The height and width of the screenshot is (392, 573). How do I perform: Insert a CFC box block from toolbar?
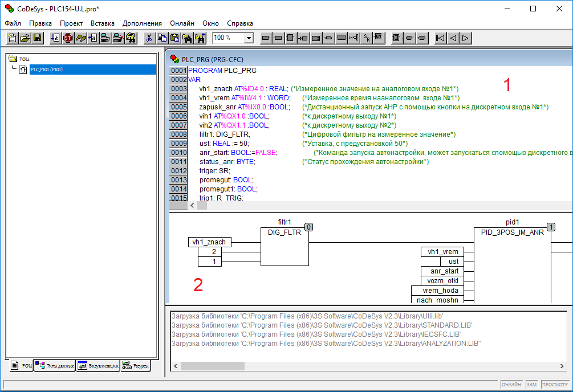coord(290,38)
